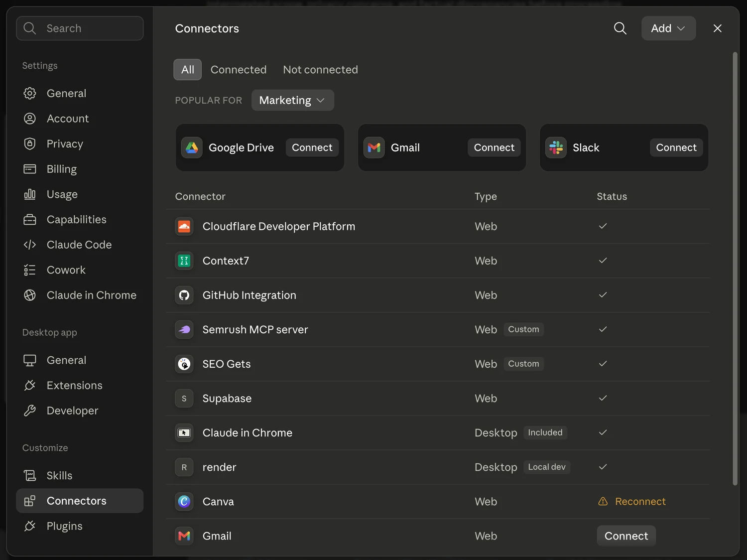Click the Slack logo in the popular card
Viewport: 747px width, 560px height.
556,147
